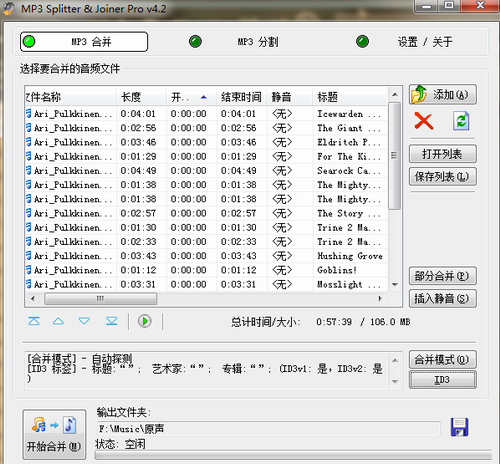This screenshot has height=464, width=500.
Task: Click the 部分合并(P) button
Action: 443,276
